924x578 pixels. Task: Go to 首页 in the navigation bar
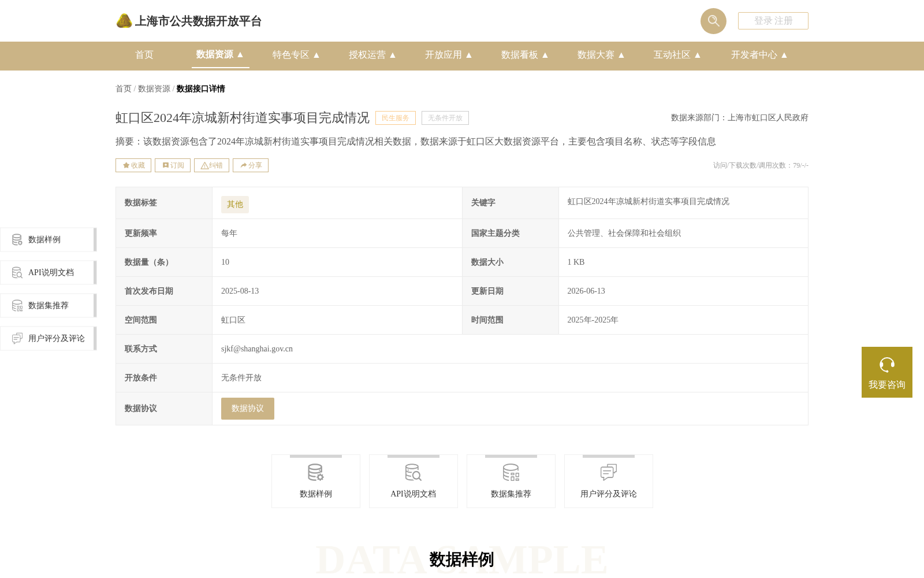[144, 55]
